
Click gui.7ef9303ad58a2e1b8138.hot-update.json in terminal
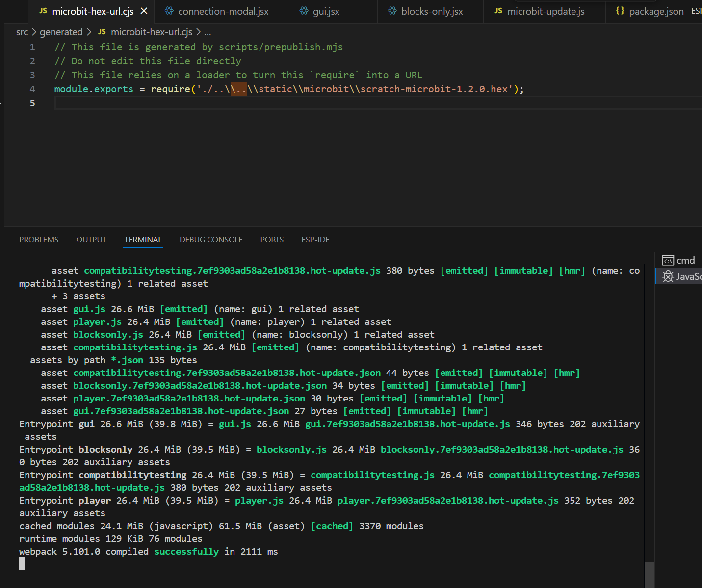[x=181, y=411]
